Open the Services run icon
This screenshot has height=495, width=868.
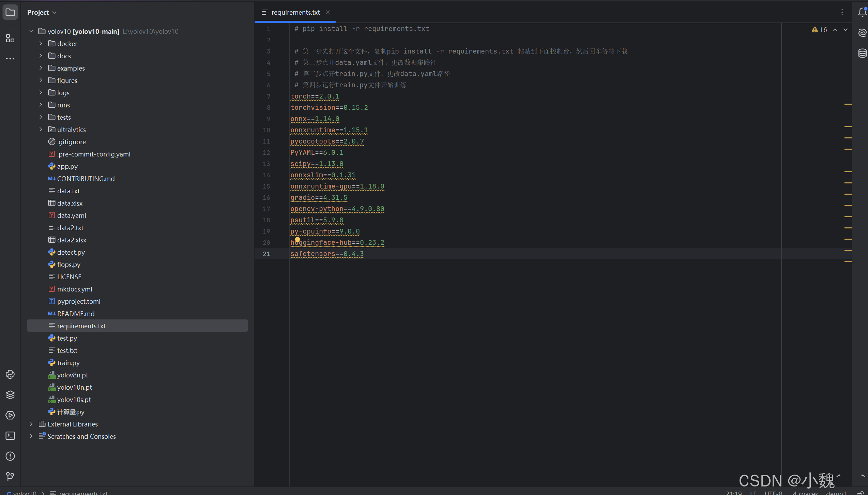pos(10,415)
